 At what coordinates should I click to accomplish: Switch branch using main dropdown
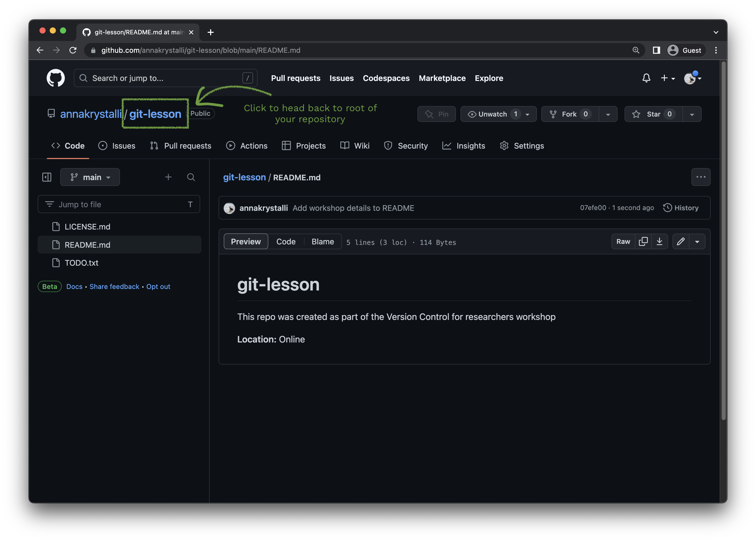tap(90, 177)
